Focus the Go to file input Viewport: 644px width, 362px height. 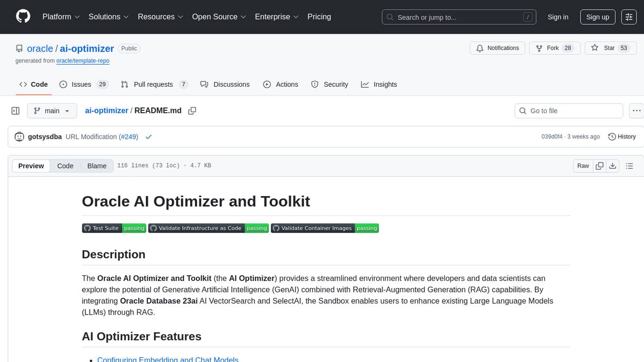coord(569,111)
